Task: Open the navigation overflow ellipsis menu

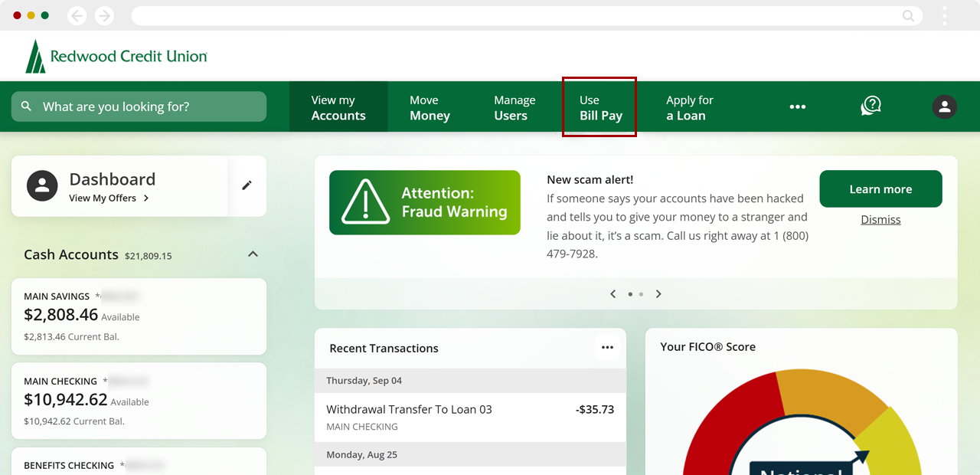Action: [x=797, y=106]
